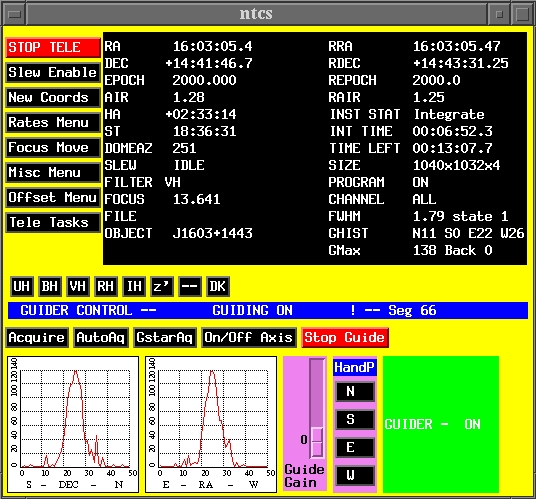536x499 pixels.
Task: Click the DOMEAZ value 251
Action: point(185,148)
